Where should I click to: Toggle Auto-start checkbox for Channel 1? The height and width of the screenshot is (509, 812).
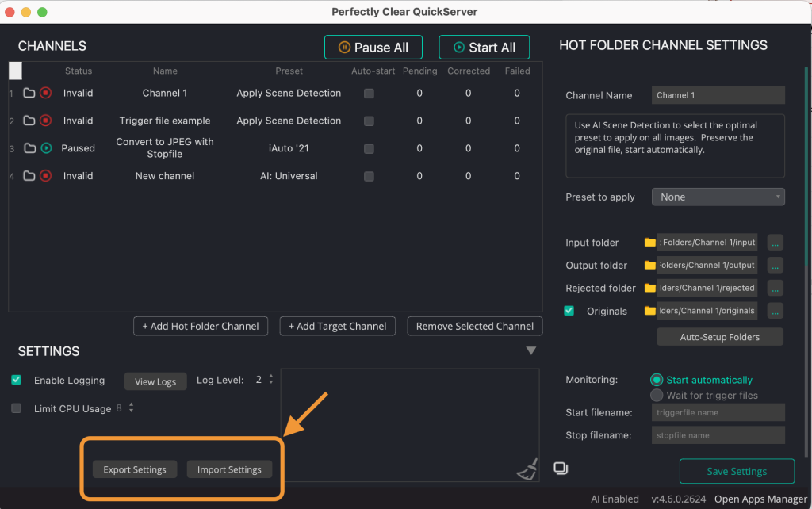tap(369, 94)
